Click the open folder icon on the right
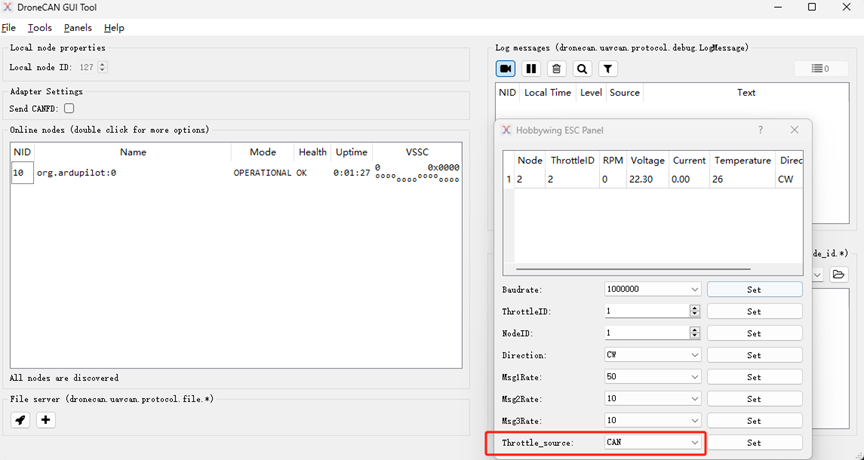864x460 pixels. (839, 274)
